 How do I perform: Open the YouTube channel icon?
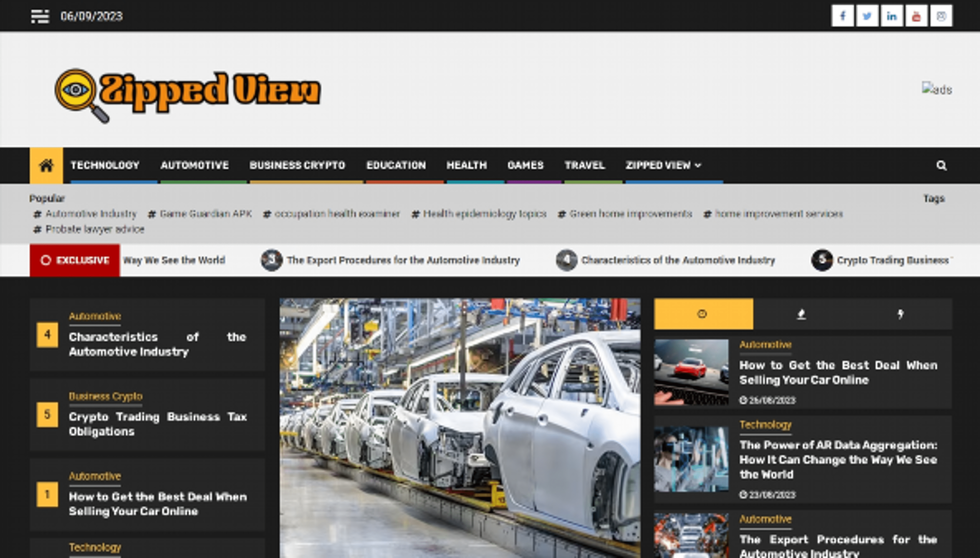[x=916, y=16]
